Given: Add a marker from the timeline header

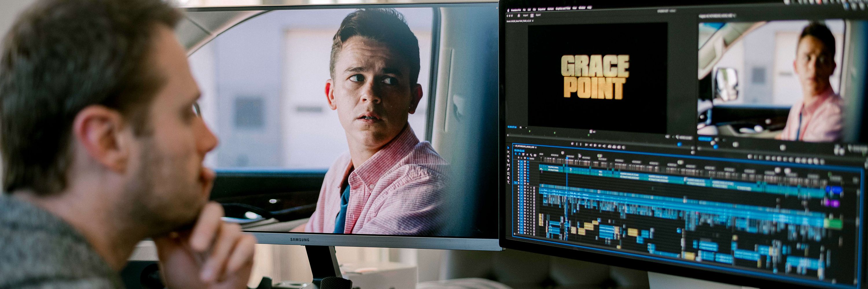Looking at the screenshot, I should click(x=527, y=155).
